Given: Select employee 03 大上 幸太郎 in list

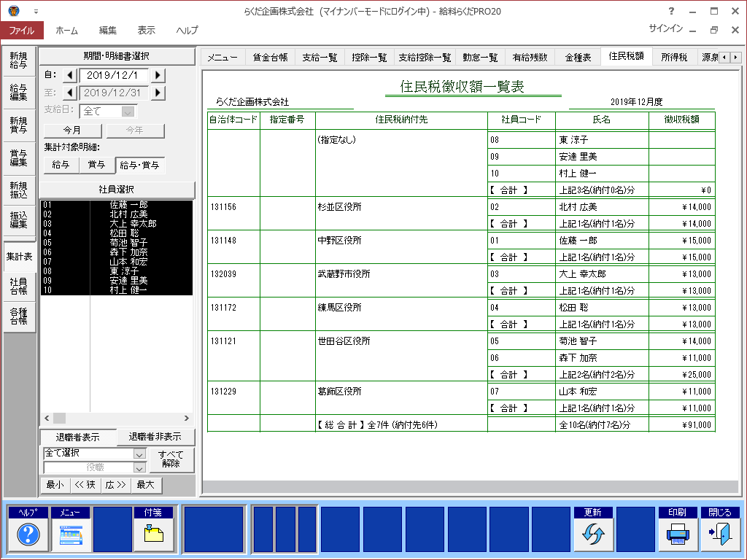Looking at the screenshot, I should pos(117,223).
